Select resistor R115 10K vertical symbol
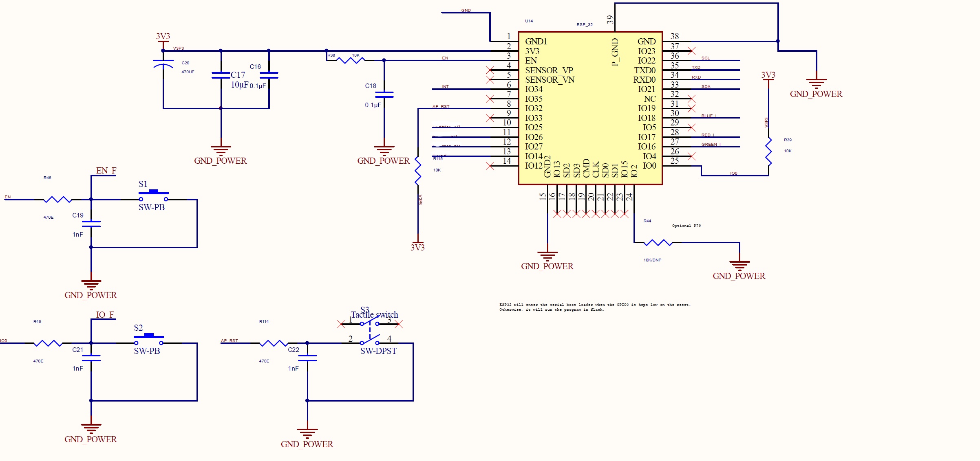 [418, 171]
